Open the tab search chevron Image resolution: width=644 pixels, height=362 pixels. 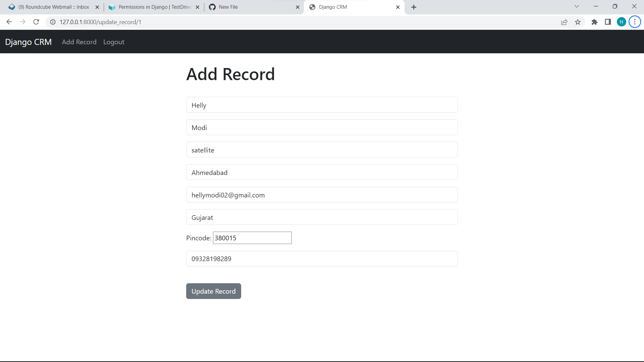pos(577,6)
